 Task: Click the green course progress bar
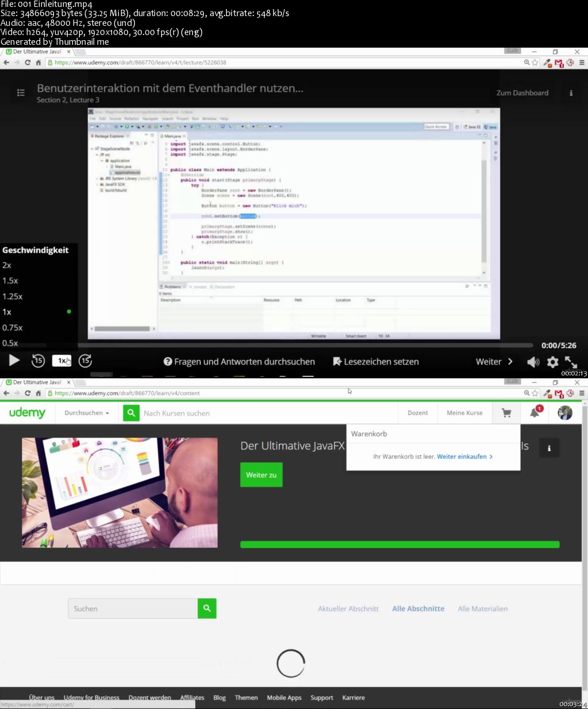400,544
